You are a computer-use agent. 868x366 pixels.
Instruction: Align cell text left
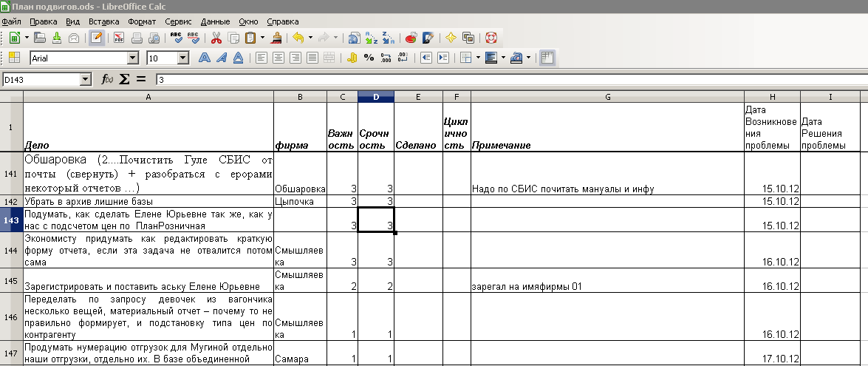click(261, 58)
